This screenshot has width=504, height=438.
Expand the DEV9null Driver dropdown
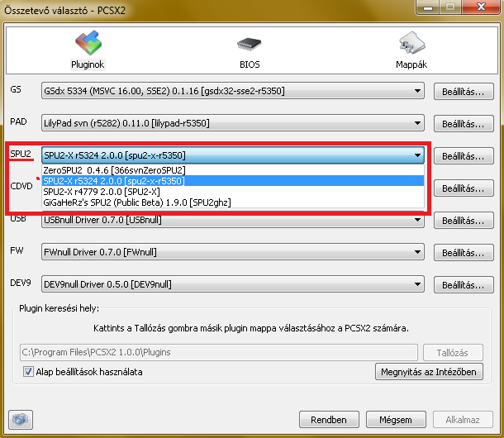tap(233, 284)
